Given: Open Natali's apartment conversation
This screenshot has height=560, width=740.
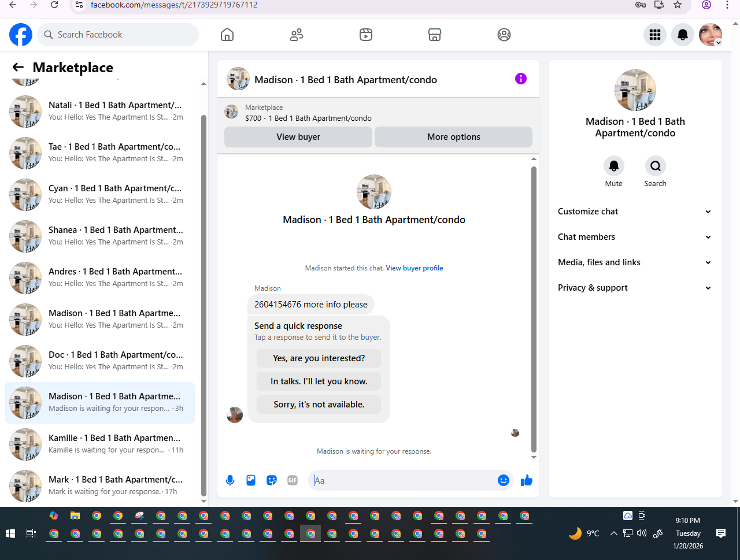Looking at the screenshot, I should click(x=99, y=112).
